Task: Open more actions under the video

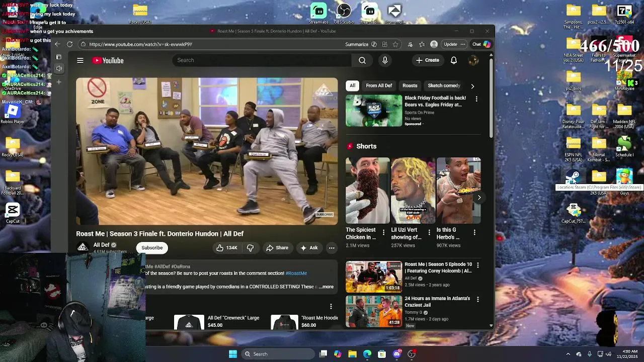Action: point(332,248)
